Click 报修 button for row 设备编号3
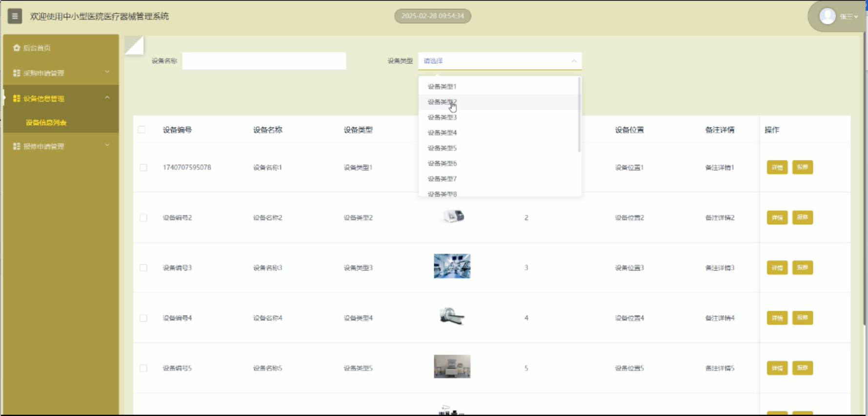Image resolution: width=868 pixels, height=416 pixels. click(x=803, y=268)
